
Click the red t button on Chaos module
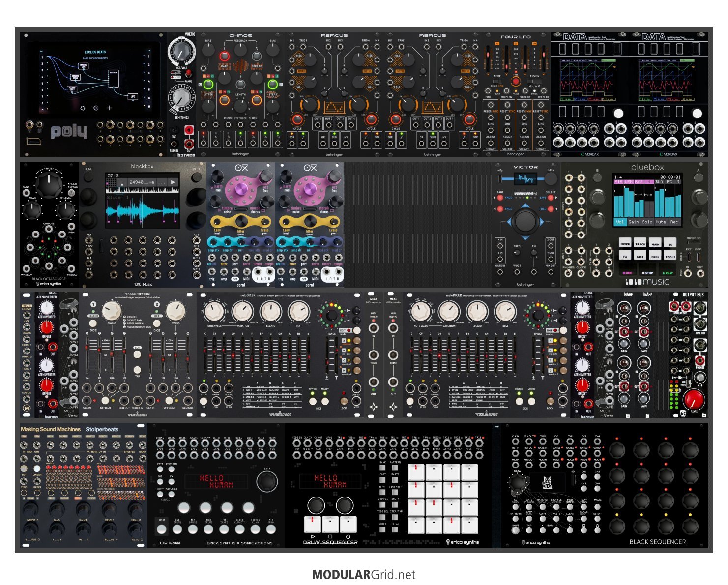coord(225,56)
